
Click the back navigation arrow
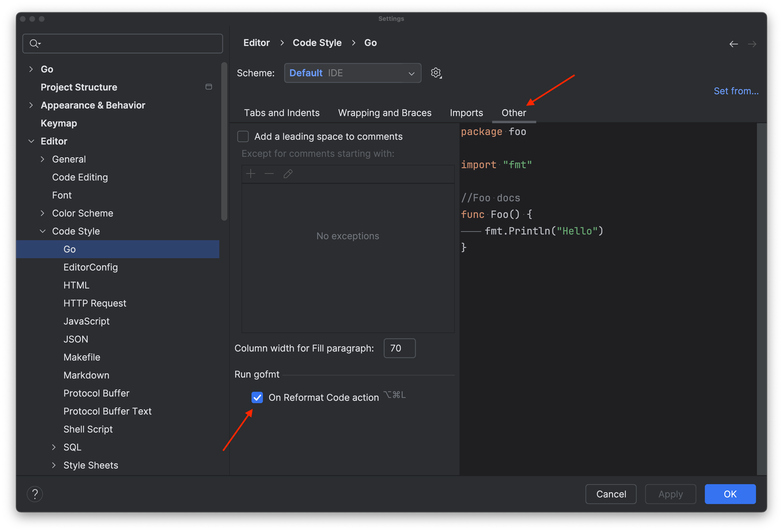coord(734,44)
